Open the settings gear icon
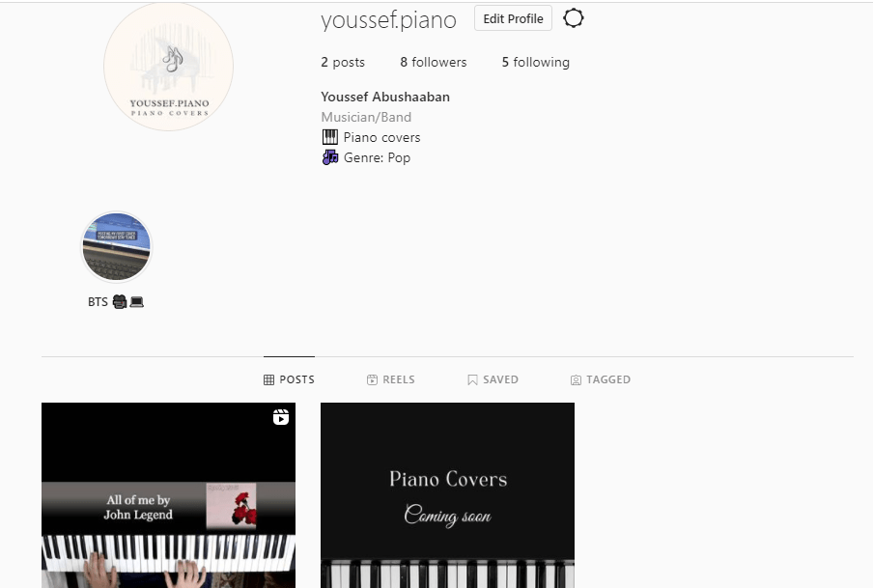Viewport: 873px width, 588px height. click(573, 18)
